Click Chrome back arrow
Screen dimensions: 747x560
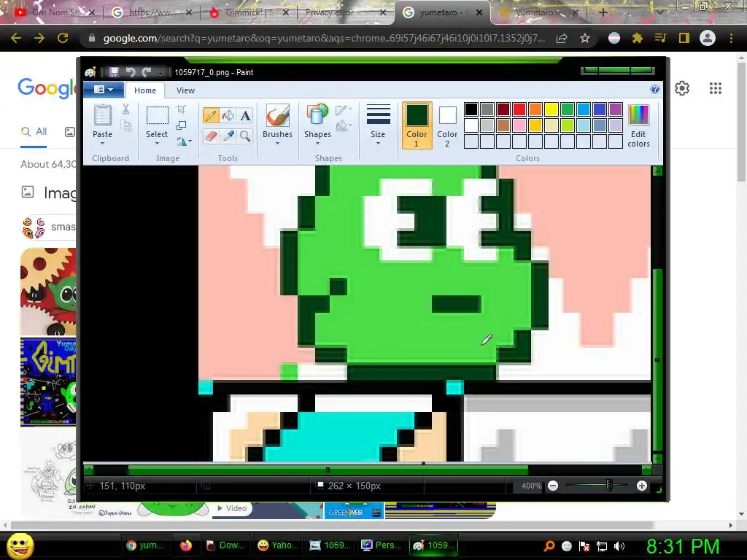(16, 38)
